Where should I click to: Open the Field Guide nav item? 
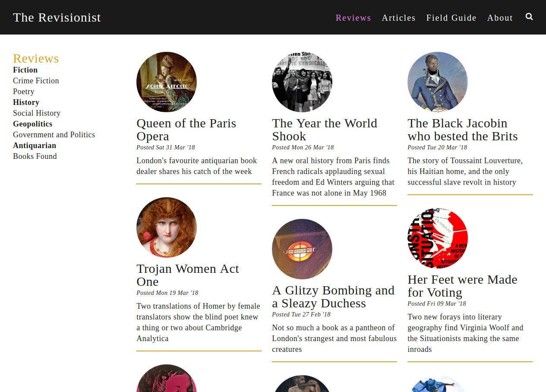tap(451, 18)
